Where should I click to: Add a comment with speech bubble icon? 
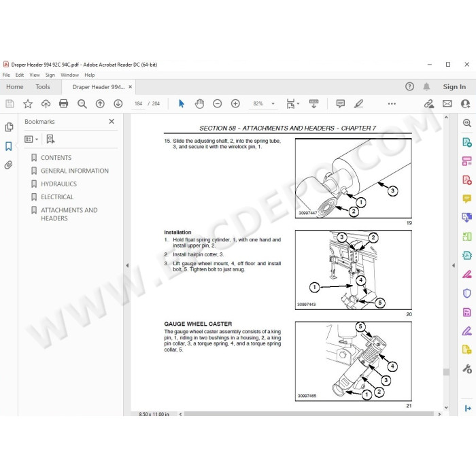341,104
